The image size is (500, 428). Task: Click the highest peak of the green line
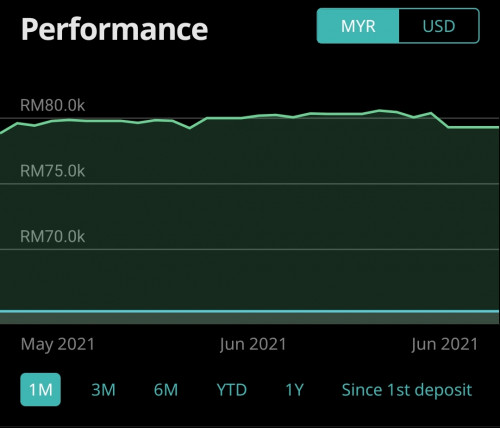[x=379, y=110]
